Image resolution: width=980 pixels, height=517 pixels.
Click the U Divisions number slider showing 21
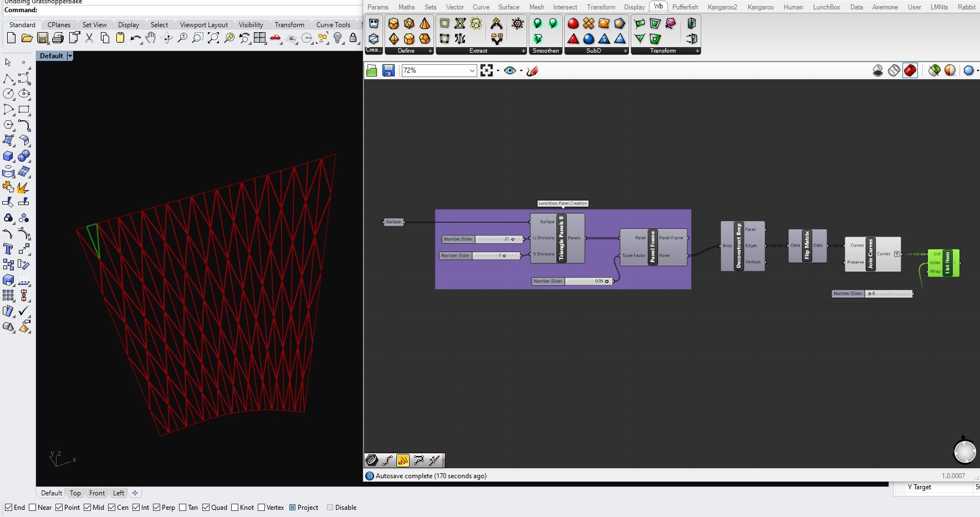coord(483,239)
